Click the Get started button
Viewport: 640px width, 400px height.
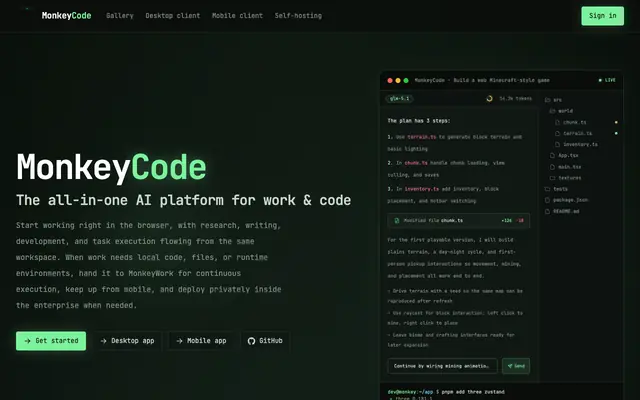click(51, 341)
